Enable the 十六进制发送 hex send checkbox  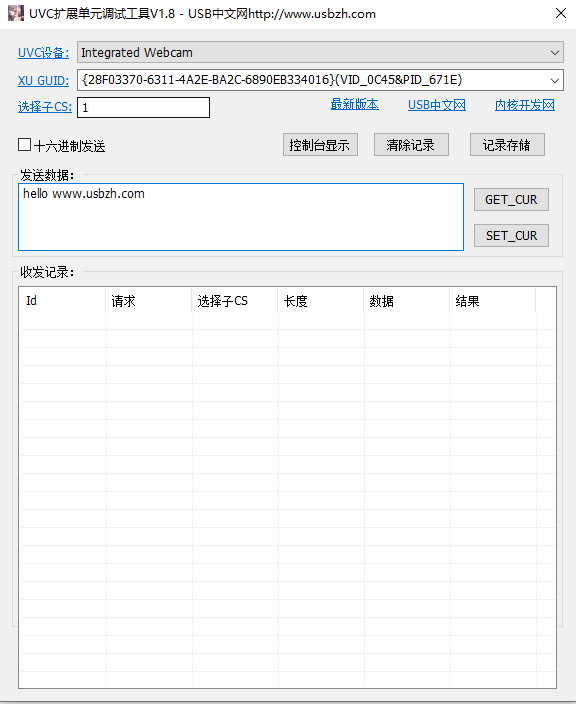point(25,145)
